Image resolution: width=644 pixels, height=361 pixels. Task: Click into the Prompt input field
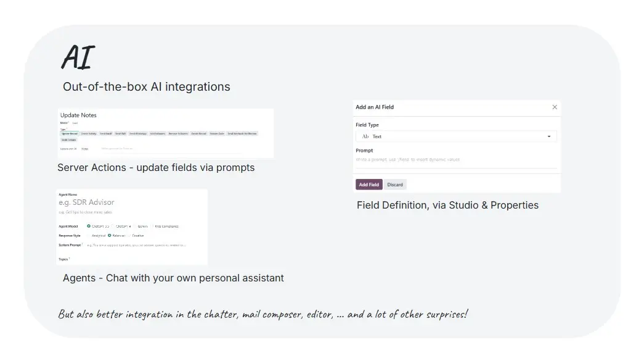456,160
